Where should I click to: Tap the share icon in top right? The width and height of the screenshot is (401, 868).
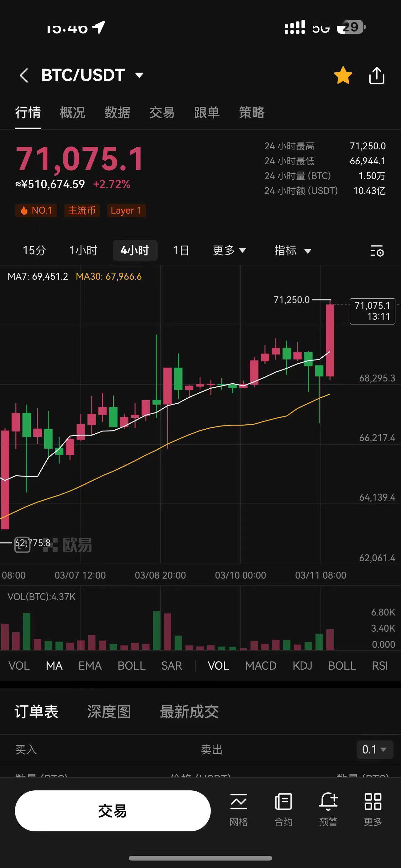tap(377, 75)
